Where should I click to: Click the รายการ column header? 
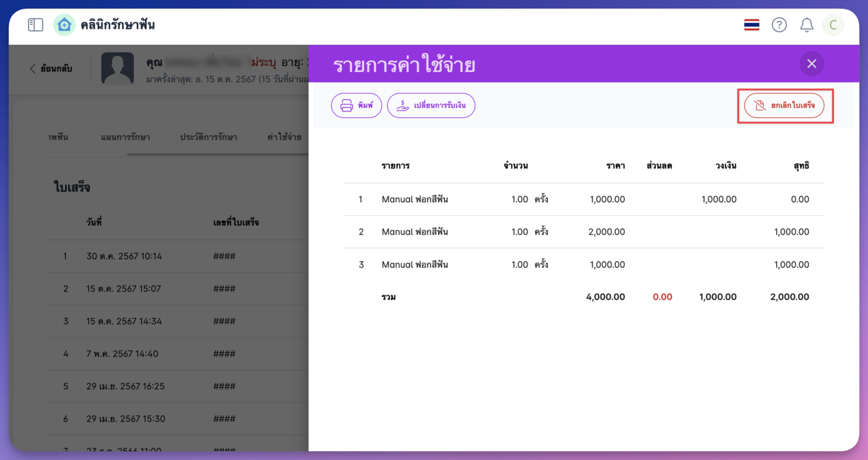396,166
